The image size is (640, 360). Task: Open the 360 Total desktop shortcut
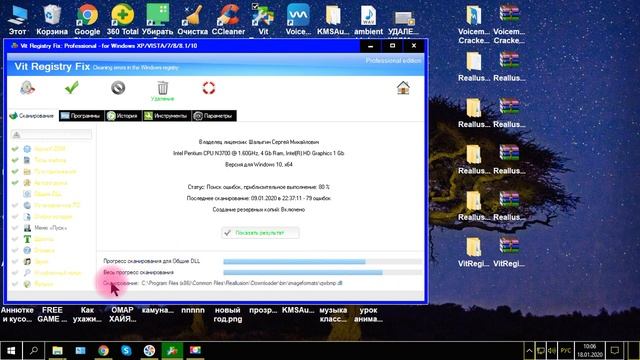point(122,20)
